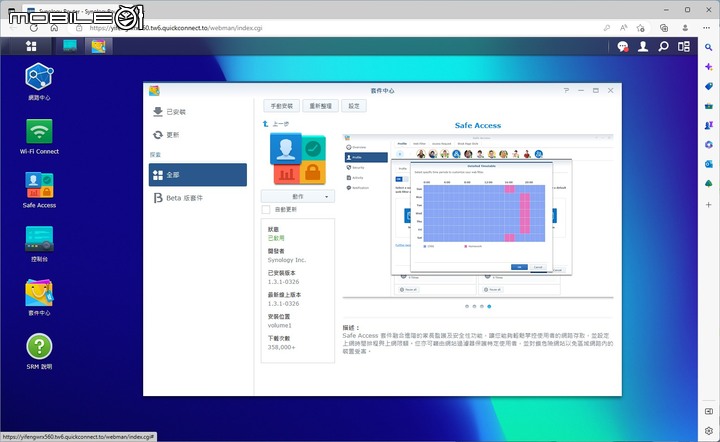Viewport: 720px width, 442px height.
Task: Add a new Edge sidebar app
Action: point(709,205)
